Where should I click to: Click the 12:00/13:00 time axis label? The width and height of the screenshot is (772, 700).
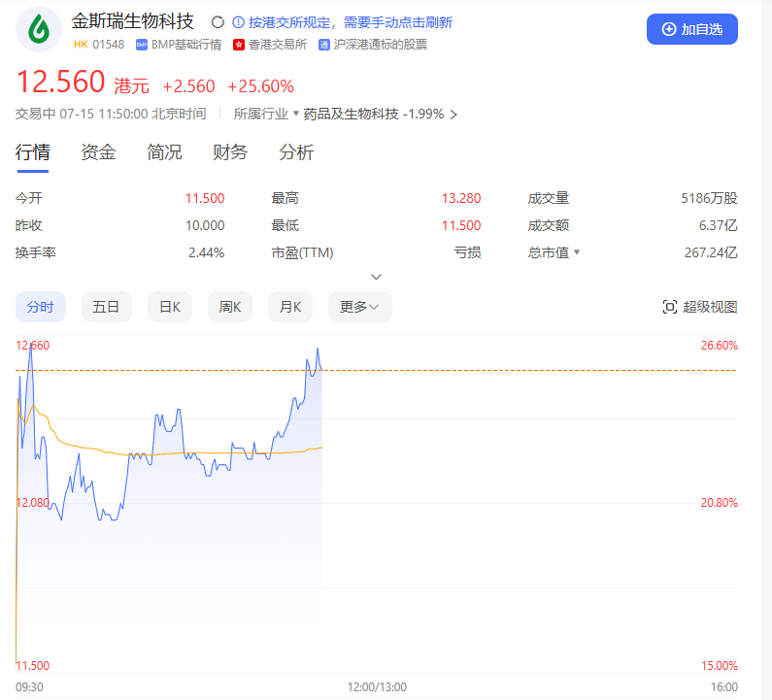(377, 687)
